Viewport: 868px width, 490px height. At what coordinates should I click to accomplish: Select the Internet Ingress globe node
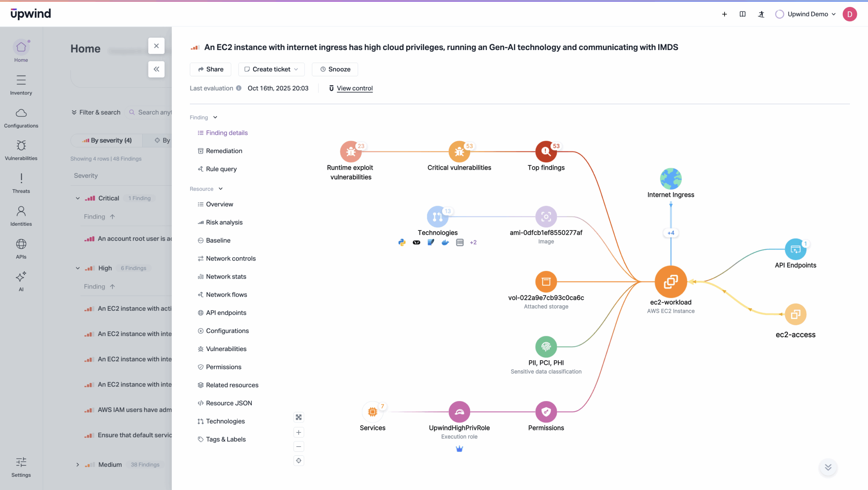point(670,178)
